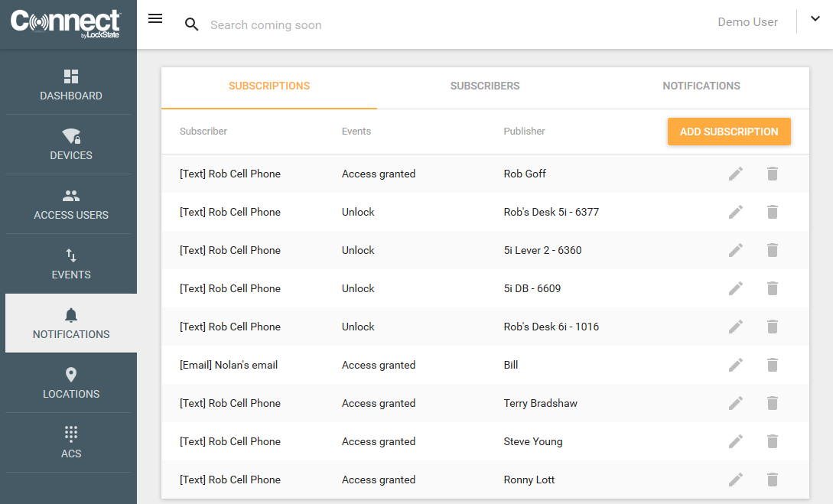Navigate to Events in the sidebar

[71, 264]
